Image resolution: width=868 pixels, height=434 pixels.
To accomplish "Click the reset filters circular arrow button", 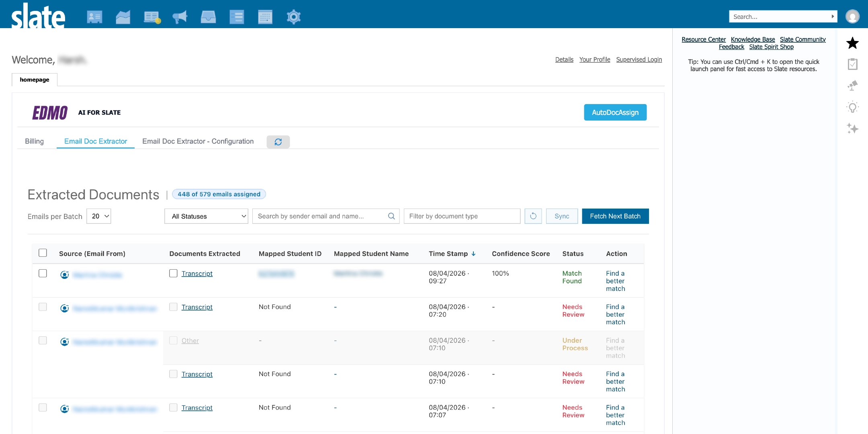I will 533,216.
